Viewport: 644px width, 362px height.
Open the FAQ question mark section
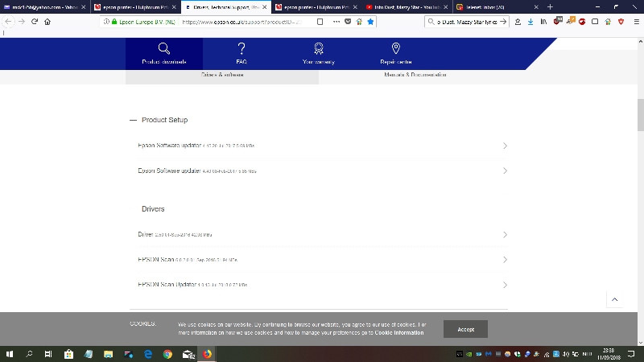241,54
